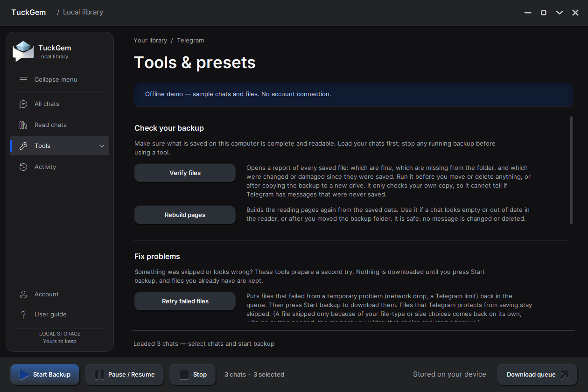The image size is (588, 392).
Task: Click the Rebuild pages button
Action: [185, 215]
